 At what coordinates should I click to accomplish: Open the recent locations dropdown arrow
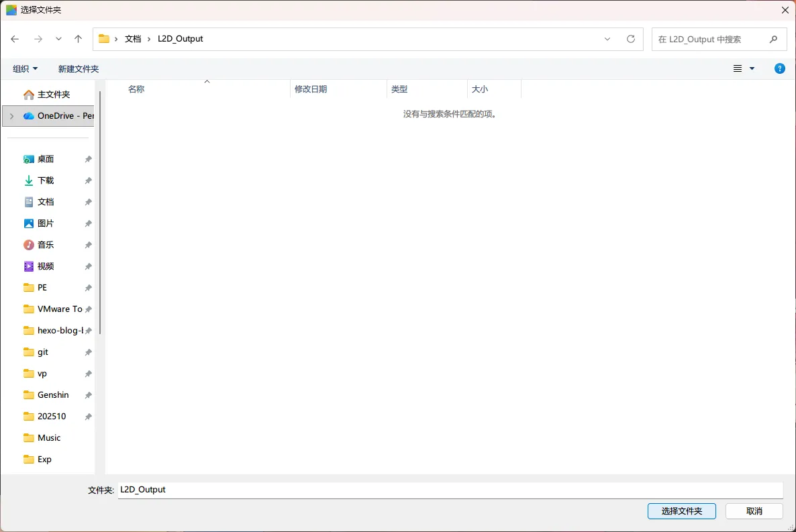(x=58, y=39)
